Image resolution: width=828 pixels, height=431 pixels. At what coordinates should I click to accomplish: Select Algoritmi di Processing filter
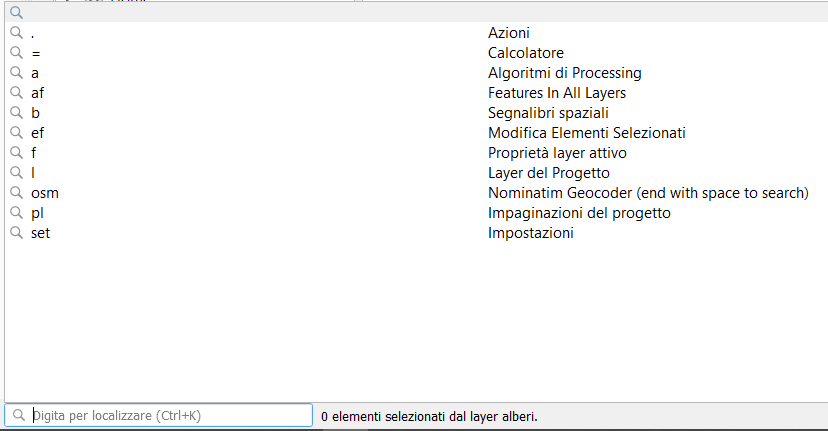click(564, 73)
